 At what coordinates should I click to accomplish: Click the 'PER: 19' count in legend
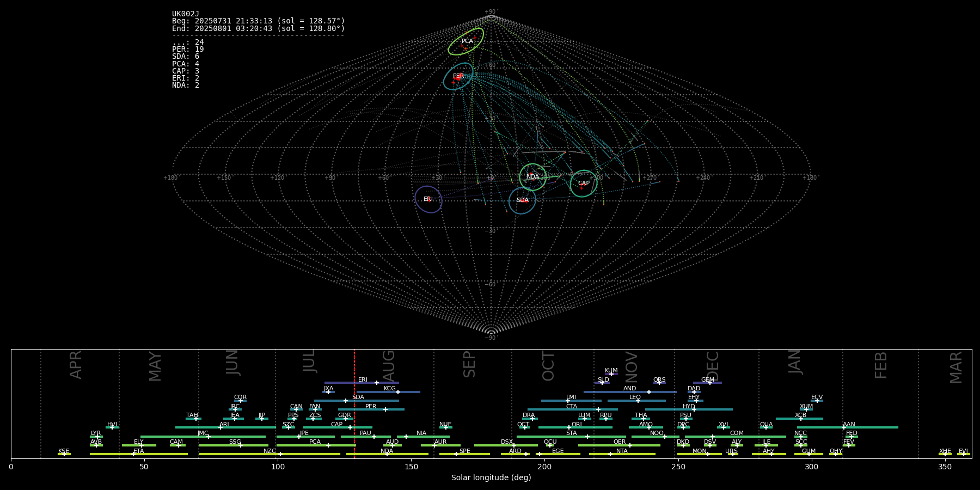tap(188, 50)
